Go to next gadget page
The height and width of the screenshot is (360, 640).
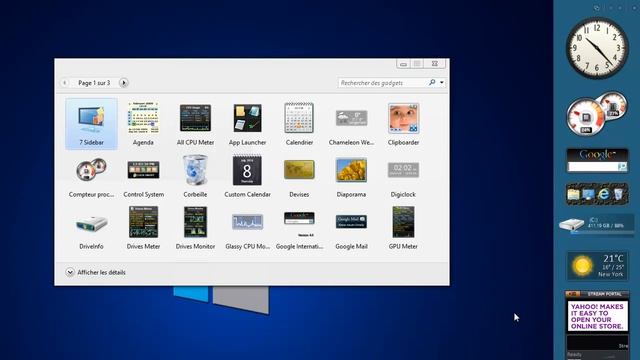[x=124, y=83]
